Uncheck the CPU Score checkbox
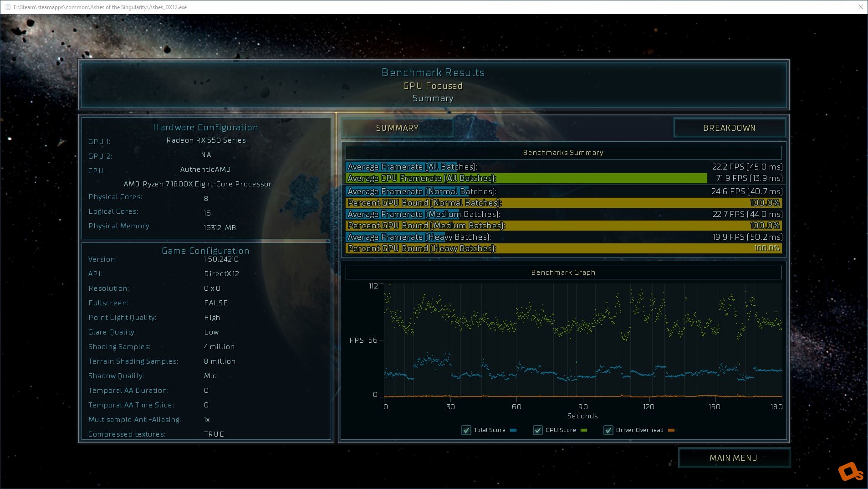Viewport: 868px width, 489px height. click(x=538, y=430)
